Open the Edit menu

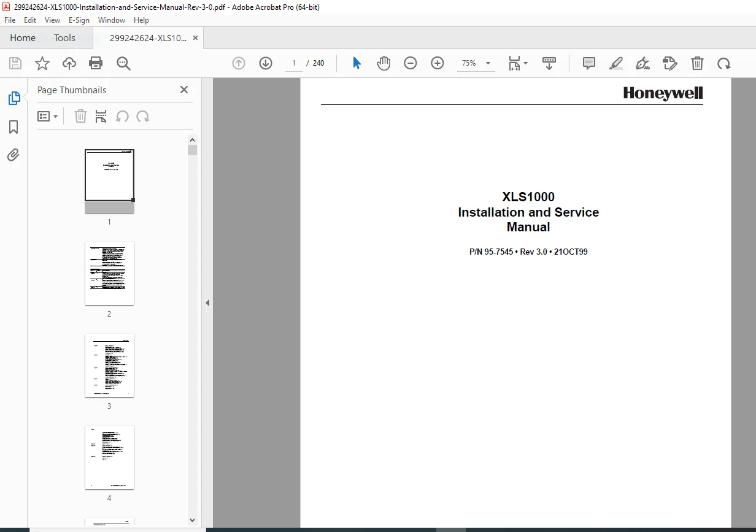point(30,20)
